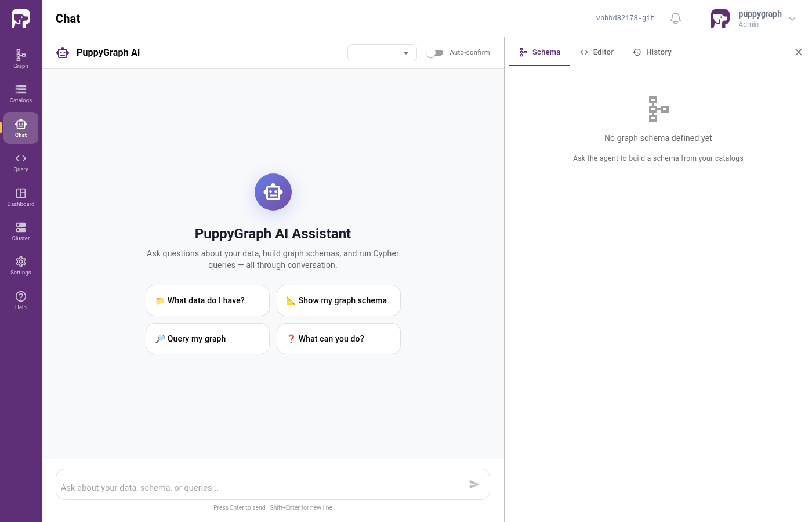
Task: Click 'Show my graph schema' suggestion
Action: tap(339, 300)
